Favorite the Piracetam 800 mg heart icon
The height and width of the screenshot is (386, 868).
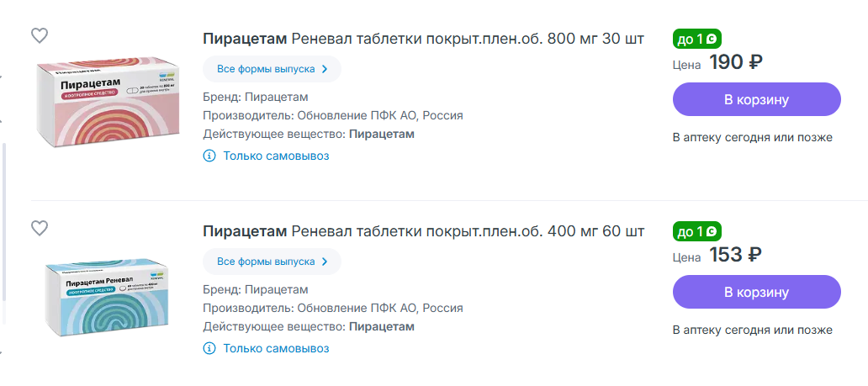(x=40, y=35)
